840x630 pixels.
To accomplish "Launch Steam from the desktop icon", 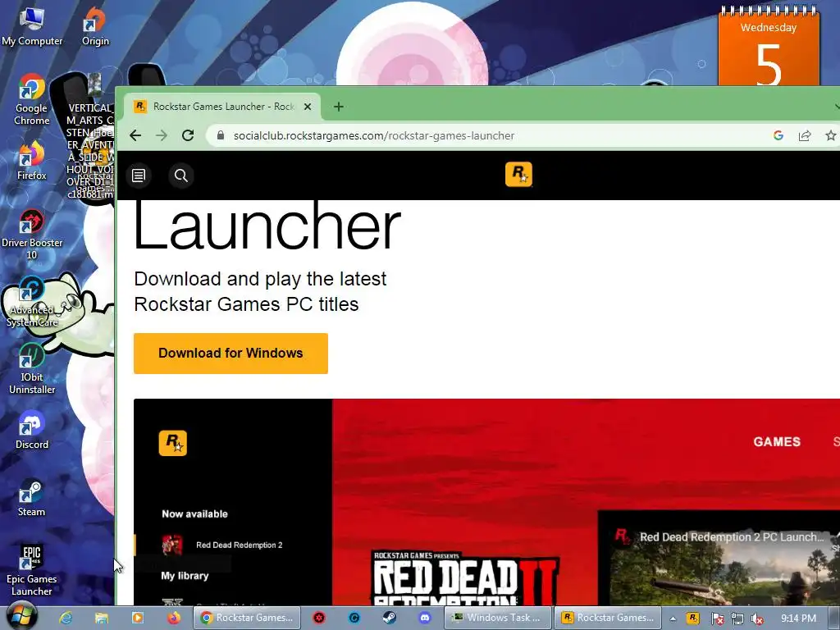I will point(32,497).
